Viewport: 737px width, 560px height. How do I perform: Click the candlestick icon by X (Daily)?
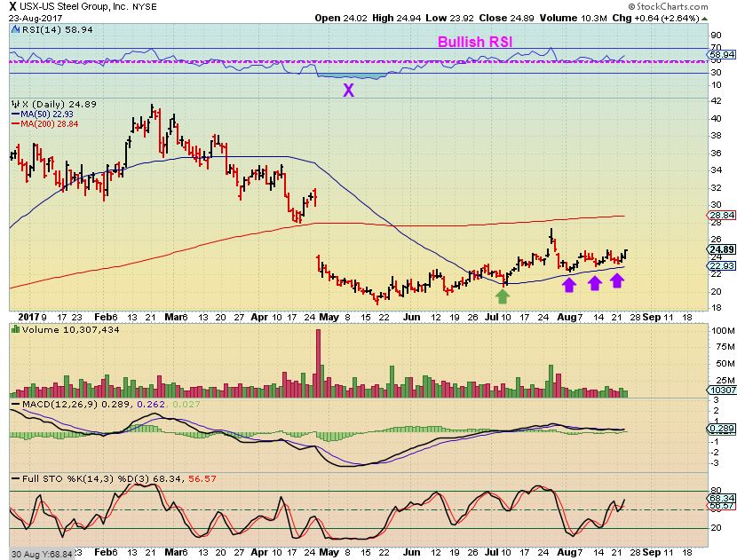coord(15,105)
